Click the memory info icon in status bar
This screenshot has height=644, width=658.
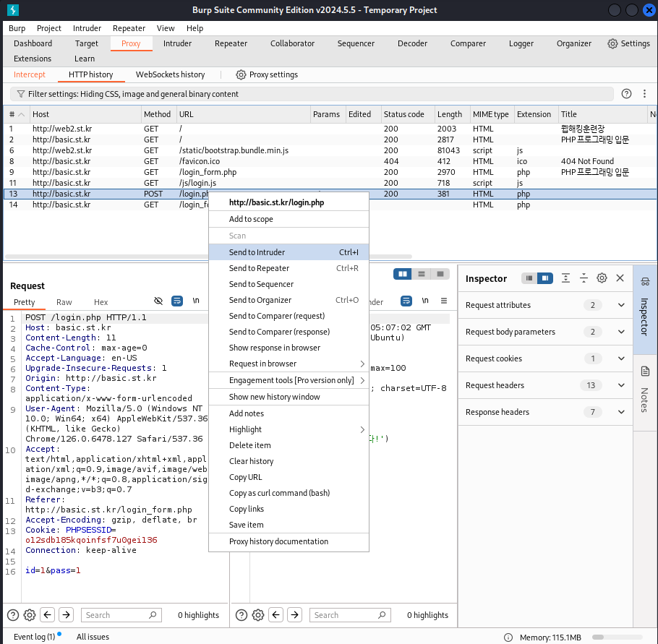[x=508, y=637]
